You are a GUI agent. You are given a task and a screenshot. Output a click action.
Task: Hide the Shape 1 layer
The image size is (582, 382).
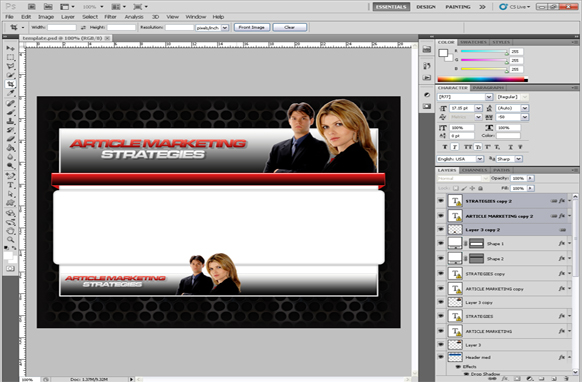pyautogui.click(x=441, y=244)
